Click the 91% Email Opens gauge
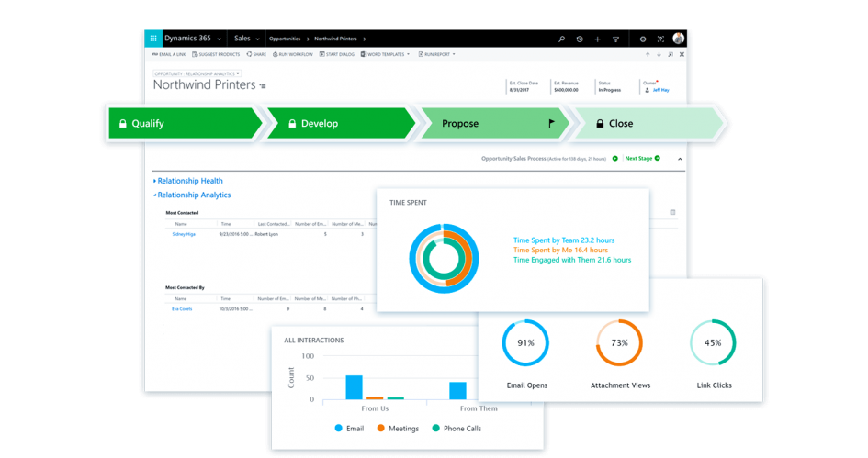 point(525,343)
